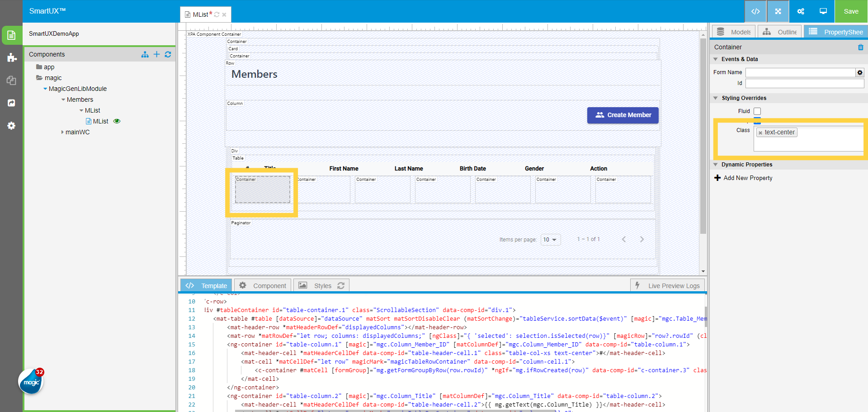Click the Save button
Viewport: 868px width, 412px height.
pos(850,11)
